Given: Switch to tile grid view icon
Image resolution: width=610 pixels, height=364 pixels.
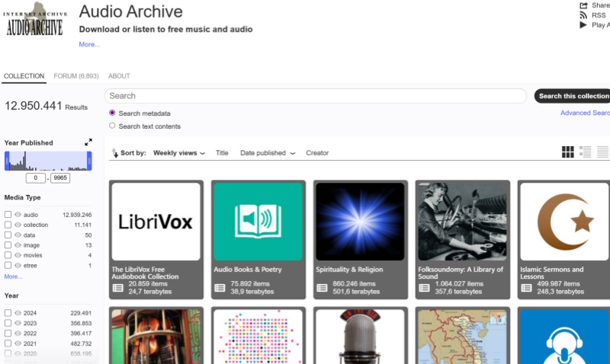Looking at the screenshot, I should [567, 152].
